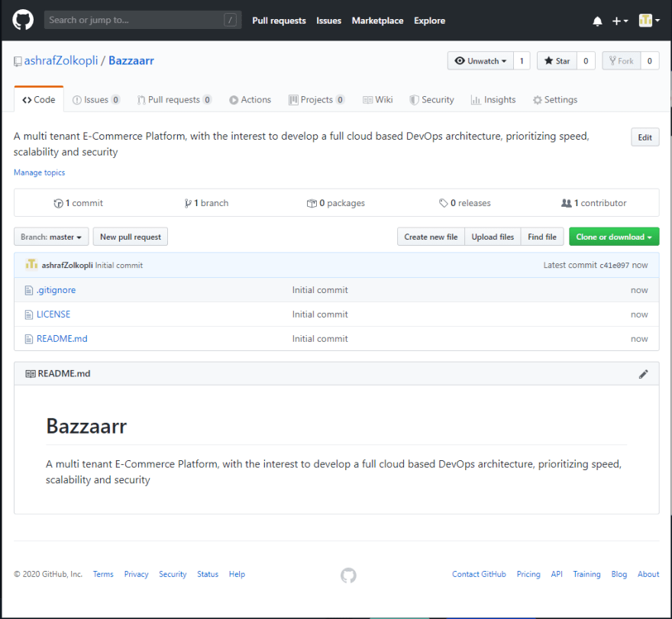Open the repository Settings tab
Viewport: 672px width, 619px height.
(555, 100)
